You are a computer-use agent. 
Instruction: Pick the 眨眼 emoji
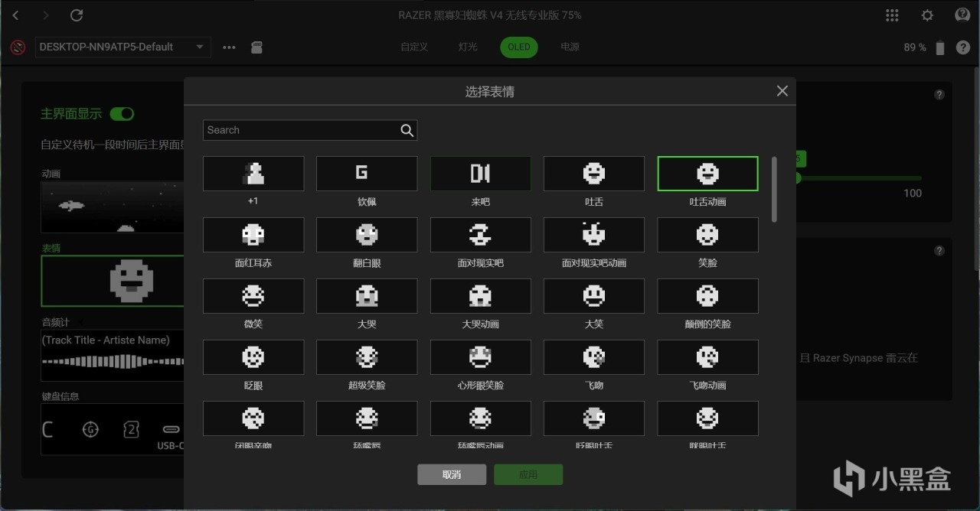pos(253,357)
